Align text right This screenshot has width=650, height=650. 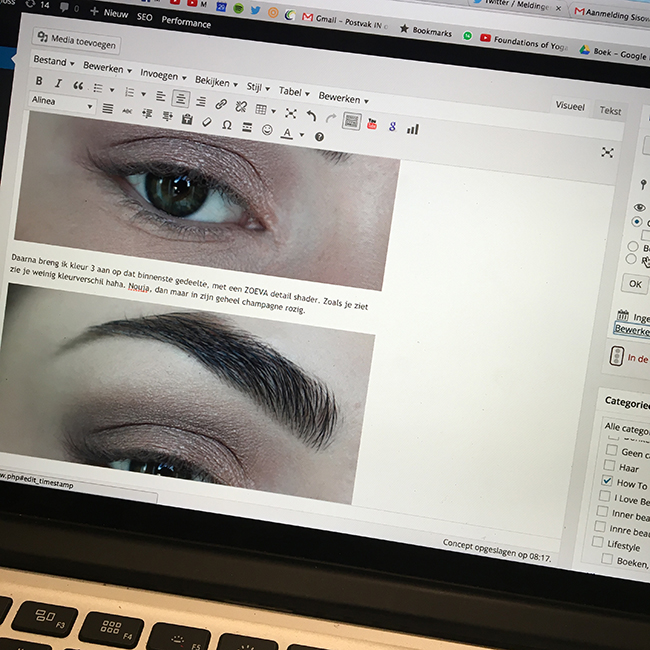click(x=201, y=102)
